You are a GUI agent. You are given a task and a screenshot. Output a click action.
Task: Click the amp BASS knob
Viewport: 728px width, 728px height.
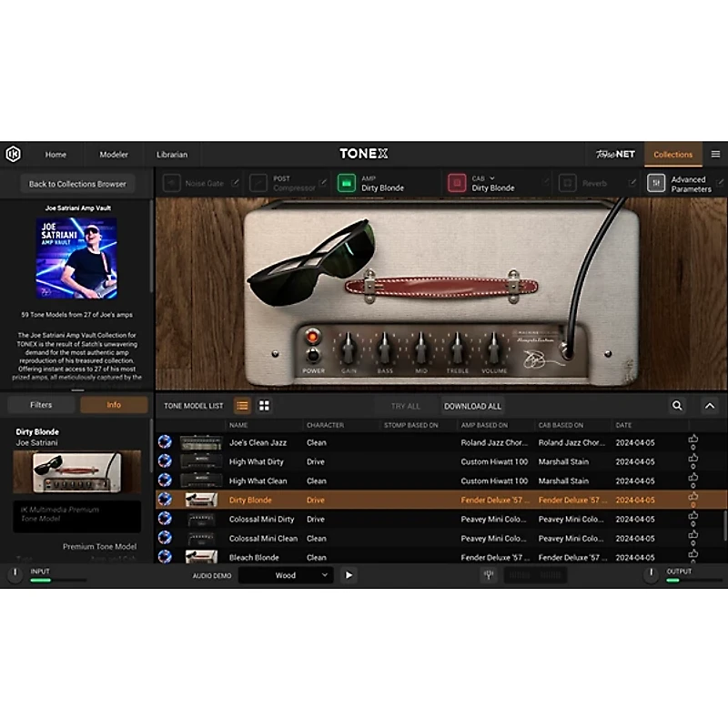click(384, 348)
